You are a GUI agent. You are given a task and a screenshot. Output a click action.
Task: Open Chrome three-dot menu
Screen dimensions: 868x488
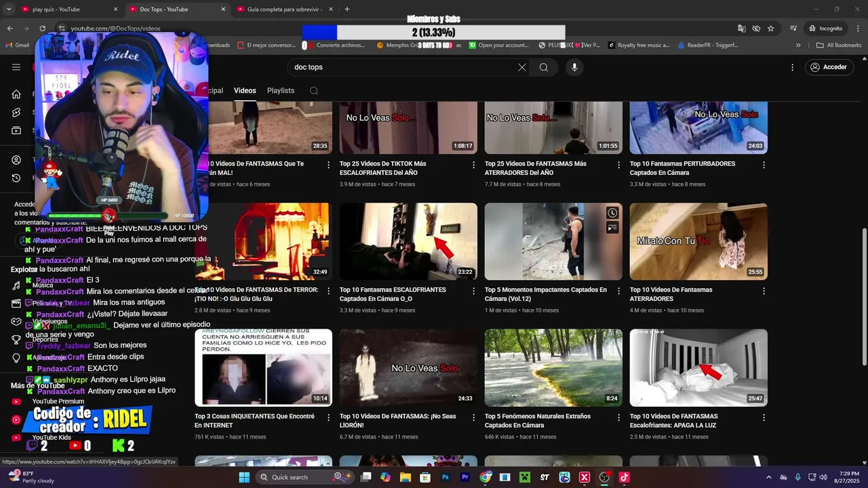point(858,28)
